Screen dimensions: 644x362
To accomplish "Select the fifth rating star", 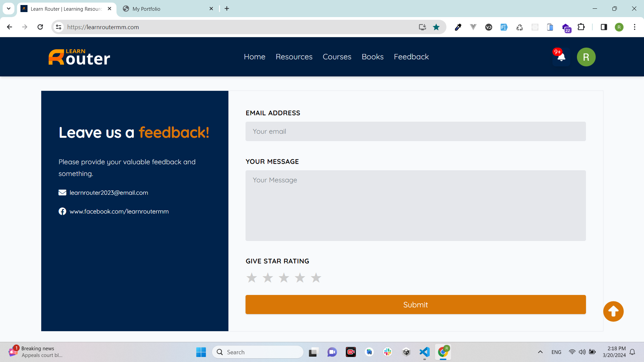I will (316, 278).
